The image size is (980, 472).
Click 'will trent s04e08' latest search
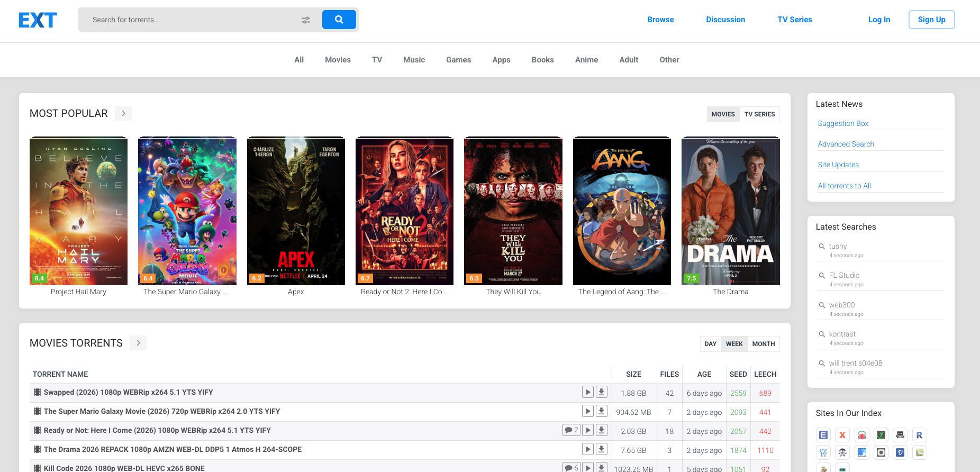[x=855, y=363]
